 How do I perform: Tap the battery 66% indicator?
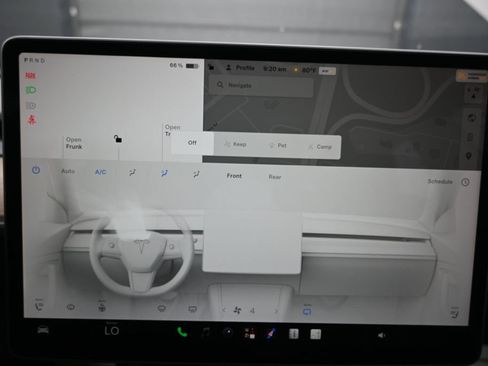point(184,66)
